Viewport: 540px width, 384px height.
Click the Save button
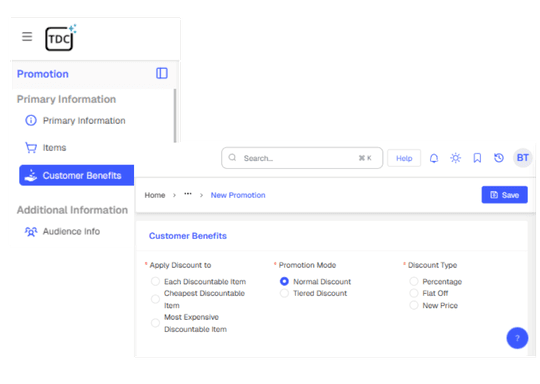pyautogui.click(x=505, y=195)
